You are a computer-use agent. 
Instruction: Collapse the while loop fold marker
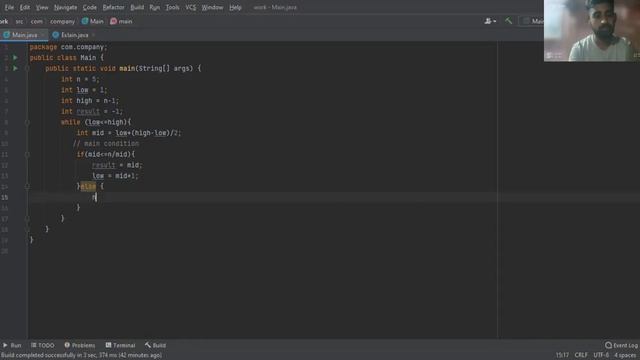pyautogui.click(x=27, y=122)
